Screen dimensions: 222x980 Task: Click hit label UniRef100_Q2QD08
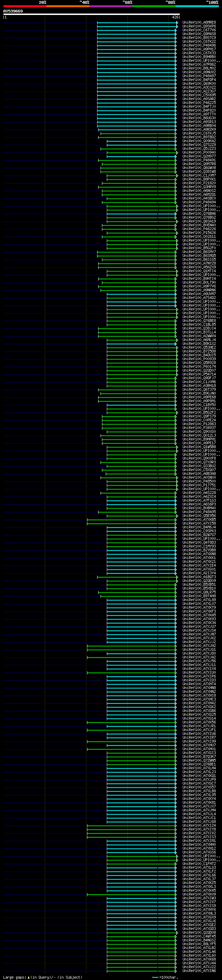point(199,933)
